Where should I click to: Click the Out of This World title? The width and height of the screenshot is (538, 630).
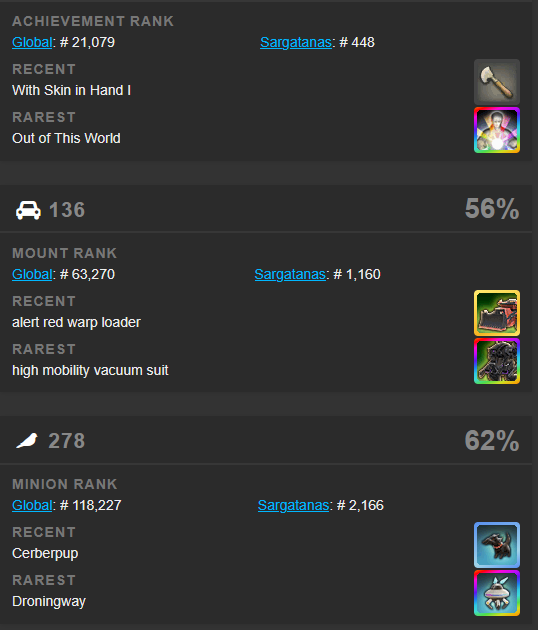click(x=66, y=138)
